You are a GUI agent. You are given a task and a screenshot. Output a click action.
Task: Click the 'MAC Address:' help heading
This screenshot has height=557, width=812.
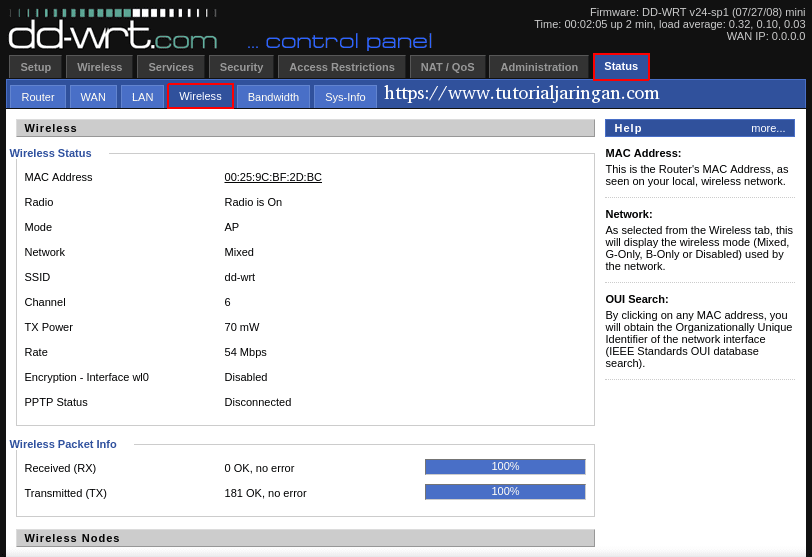click(x=643, y=153)
